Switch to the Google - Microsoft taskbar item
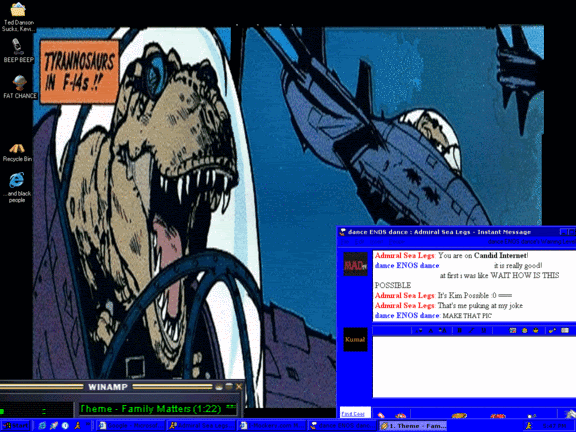This screenshot has width=576, height=432. pyautogui.click(x=131, y=425)
